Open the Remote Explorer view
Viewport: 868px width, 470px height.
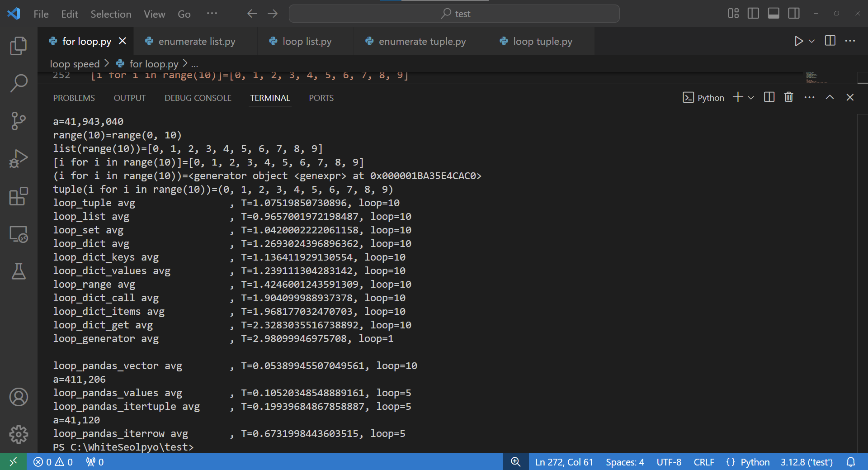click(x=19, y=234)
